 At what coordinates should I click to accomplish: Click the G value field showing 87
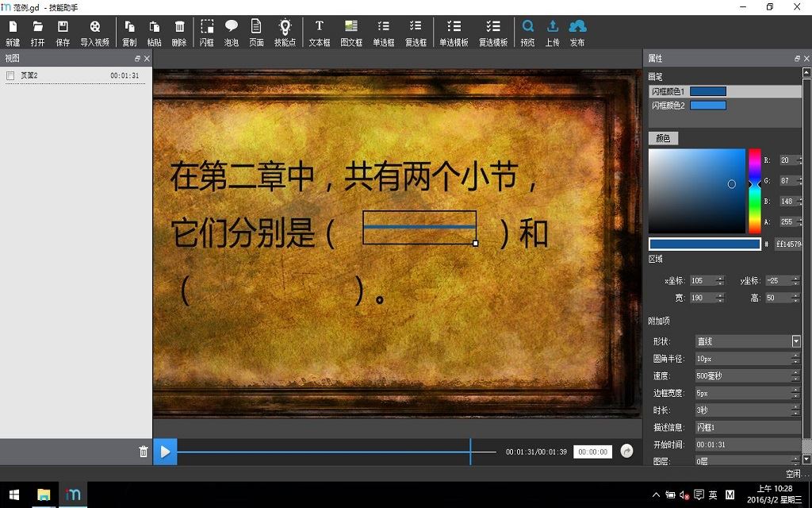pyautogui.click(x=788, y=180)
